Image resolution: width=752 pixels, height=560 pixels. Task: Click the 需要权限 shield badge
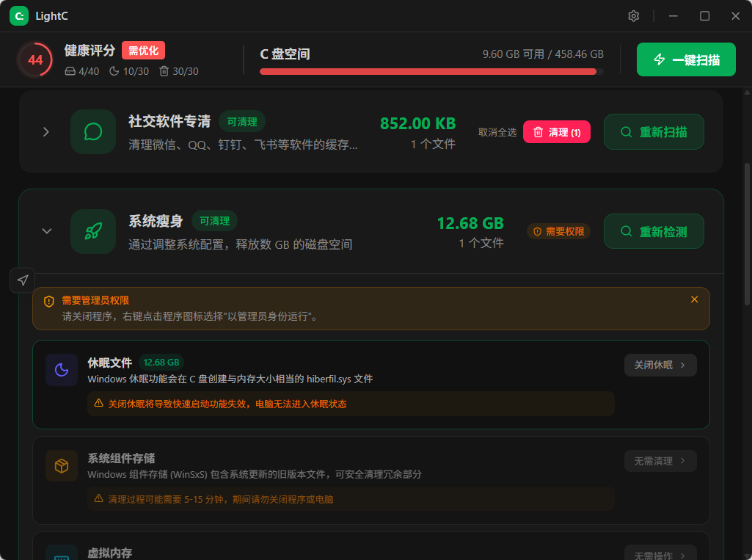[x=558, y=231]
